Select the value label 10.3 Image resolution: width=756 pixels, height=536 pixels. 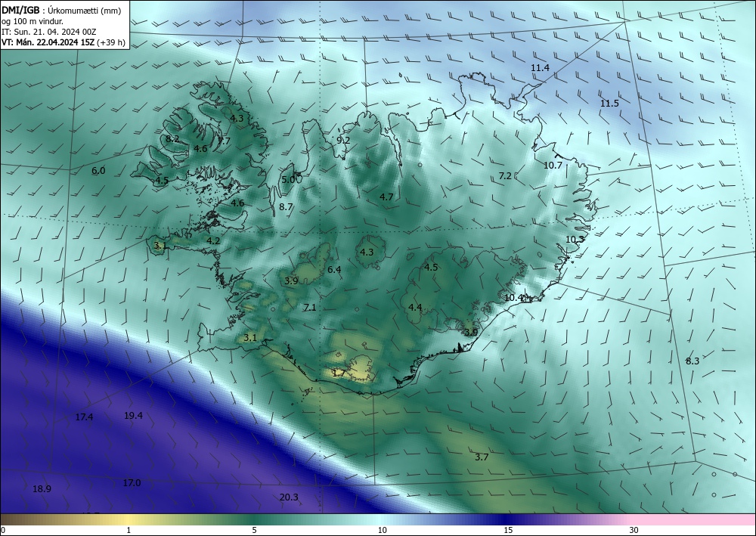575,239
